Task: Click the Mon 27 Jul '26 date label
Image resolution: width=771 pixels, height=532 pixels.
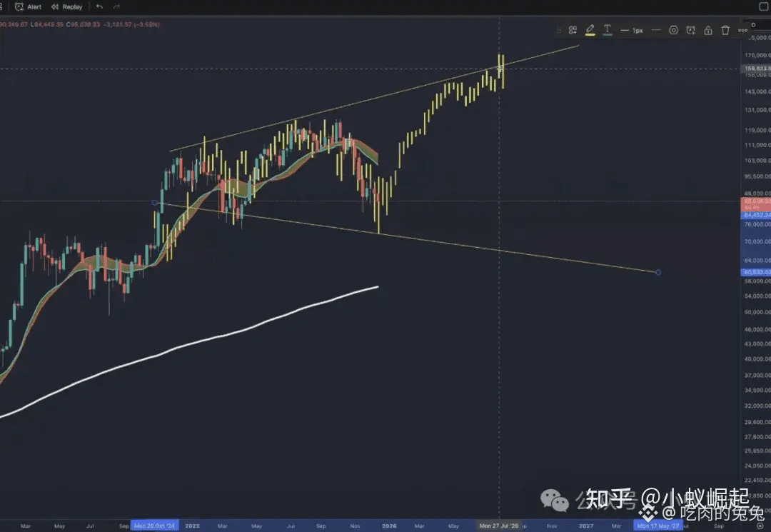Action: pos(498,526)
